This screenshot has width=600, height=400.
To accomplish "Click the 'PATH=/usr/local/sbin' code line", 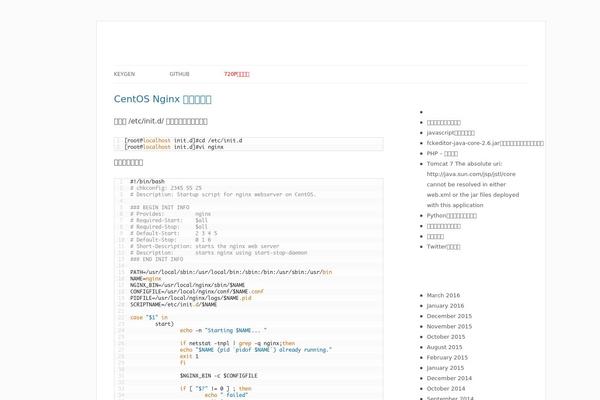I will [x=231, y=272].
